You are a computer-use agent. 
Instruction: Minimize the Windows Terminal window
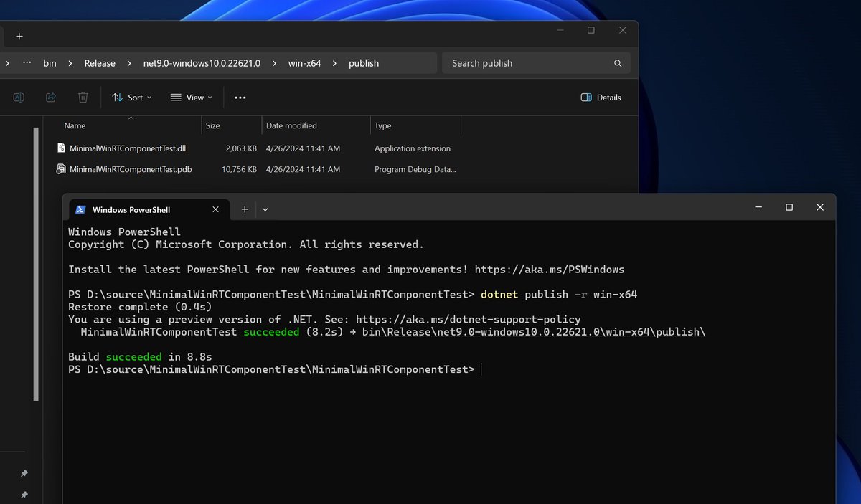[x=758, y=207]
